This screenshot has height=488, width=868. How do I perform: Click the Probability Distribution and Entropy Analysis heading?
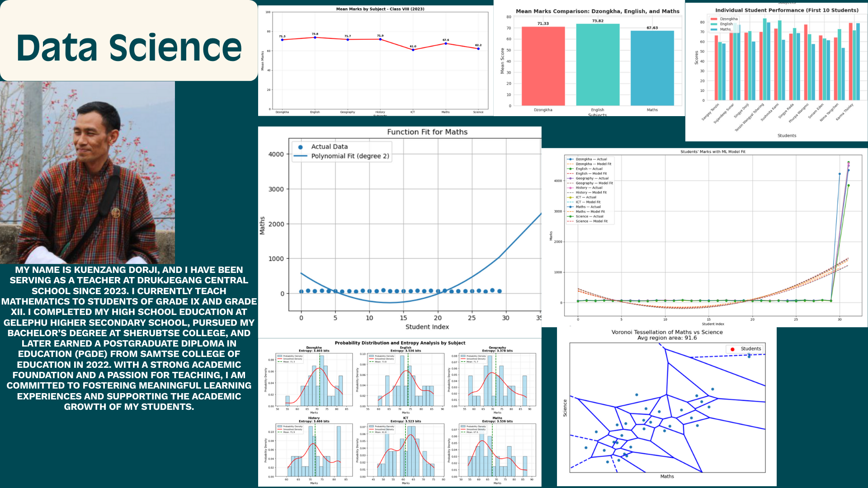400,343
